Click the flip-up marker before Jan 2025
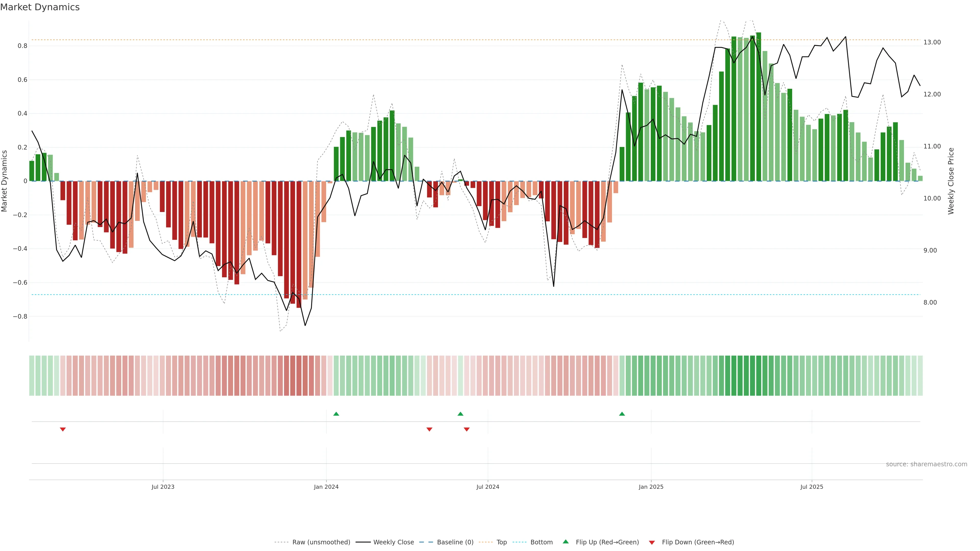980x551 pixels. point(622,414)
